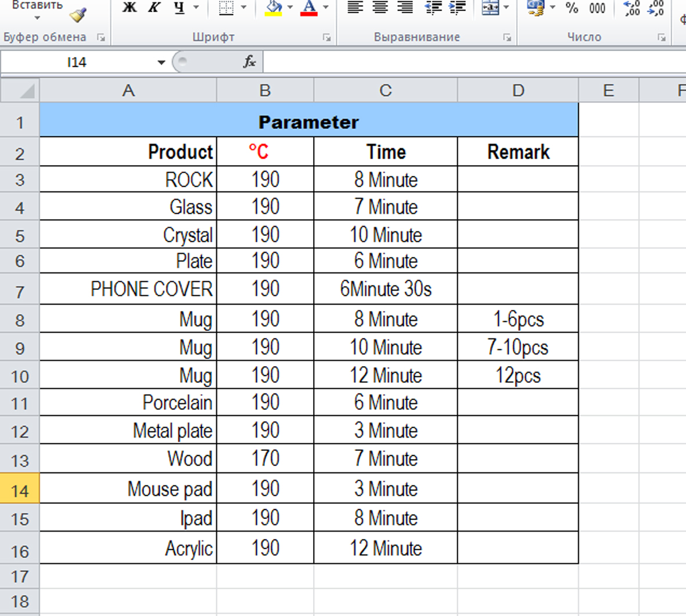Click the Вставить paste button
The height and width of the screenshot is (616, 686).
pyautogui.click(x=37, y=6)
